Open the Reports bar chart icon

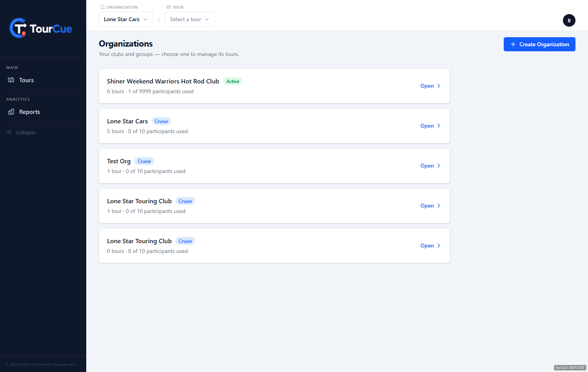[11, 112]
